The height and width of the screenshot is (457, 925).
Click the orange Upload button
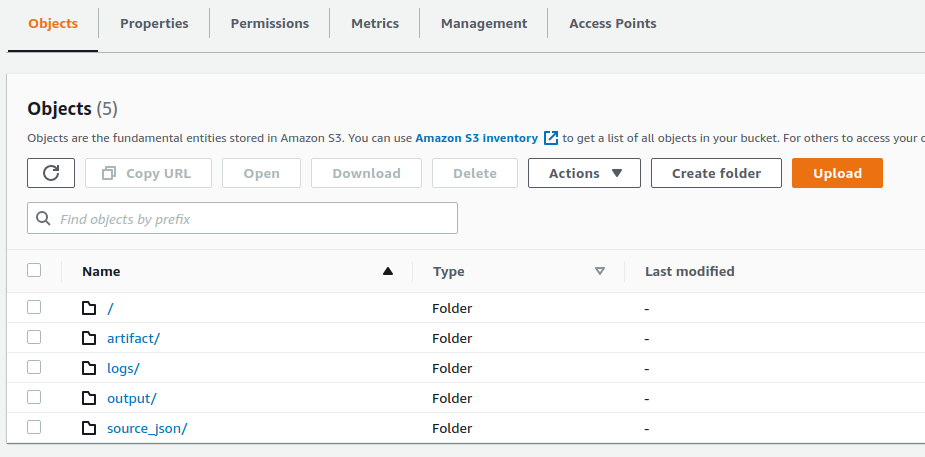point(837,173)
